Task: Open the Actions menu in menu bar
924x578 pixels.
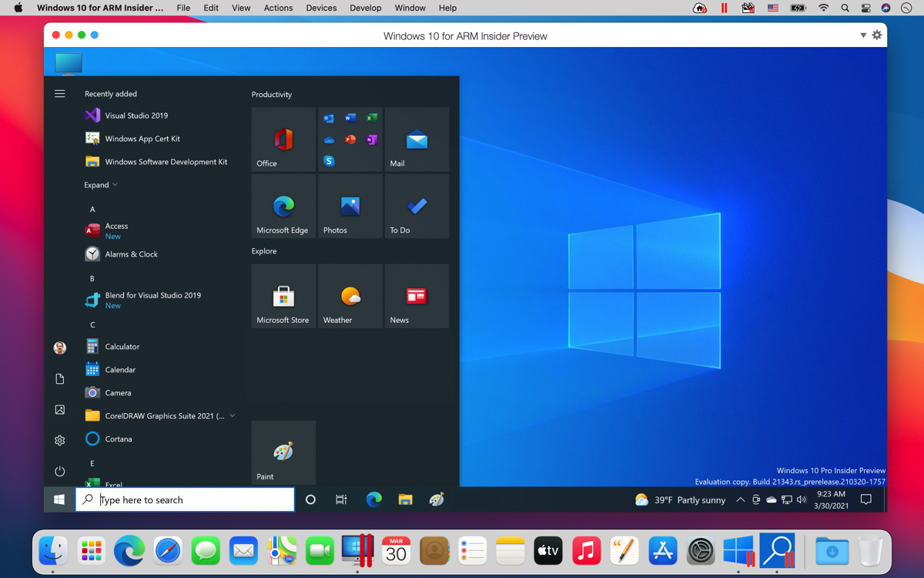Action: [278, 8]
